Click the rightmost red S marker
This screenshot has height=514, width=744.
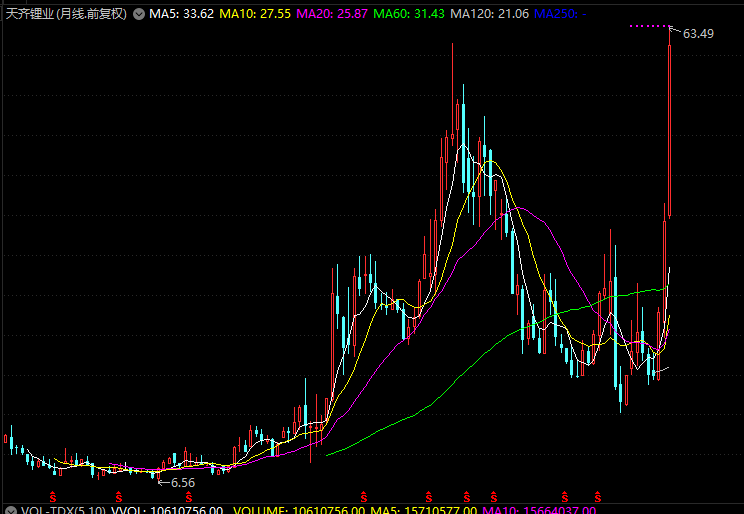point(598,496)
